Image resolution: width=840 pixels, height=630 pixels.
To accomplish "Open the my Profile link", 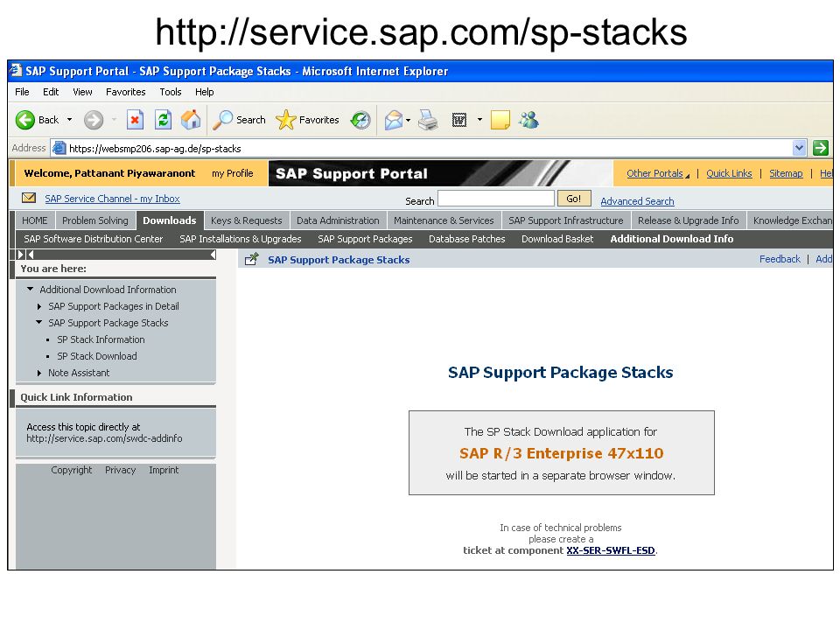I will [x=233, y=173].
